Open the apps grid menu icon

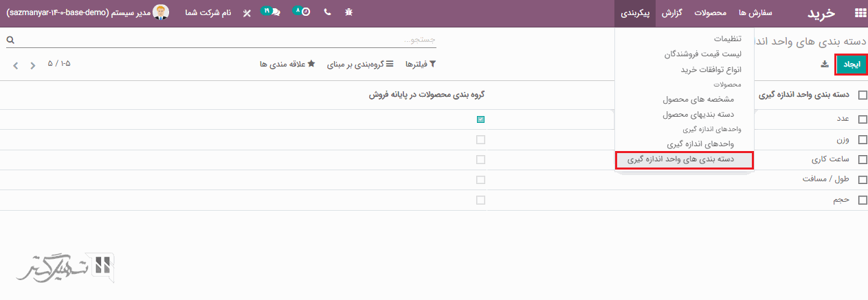point(859,13)
